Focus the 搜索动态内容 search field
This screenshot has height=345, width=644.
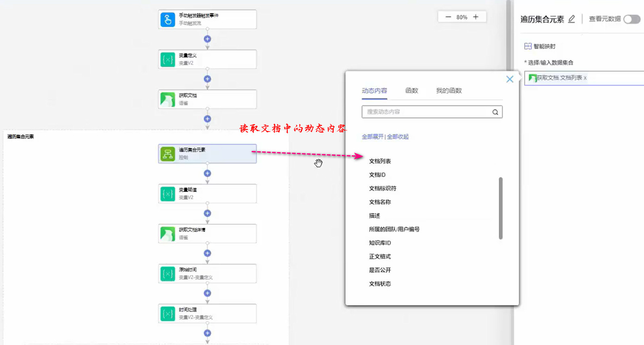click(x=432, y=112)
